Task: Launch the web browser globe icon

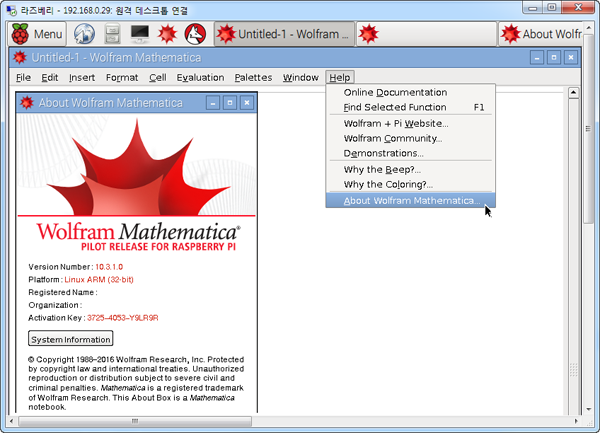Action: pyautogui.click(x=84, y=34)
